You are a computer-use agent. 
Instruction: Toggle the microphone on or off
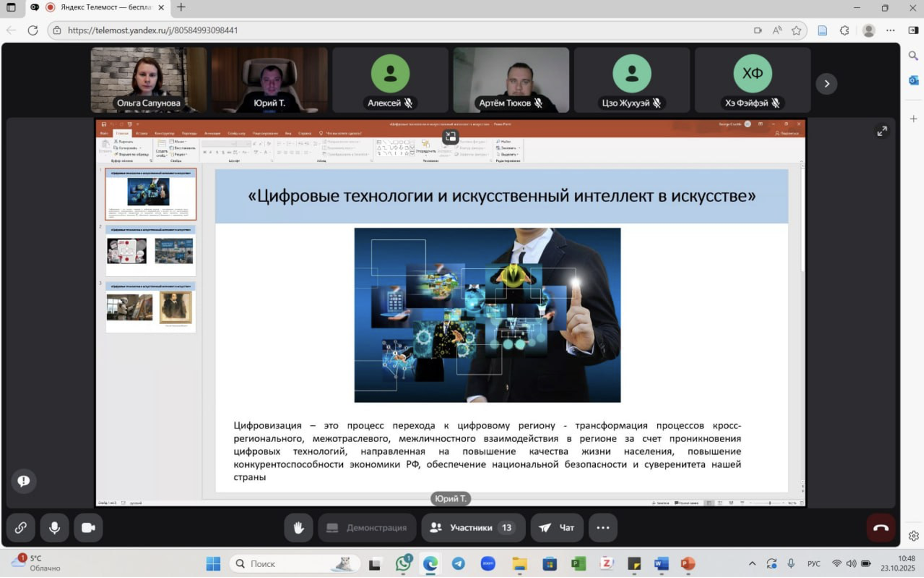tap(54, 528)
